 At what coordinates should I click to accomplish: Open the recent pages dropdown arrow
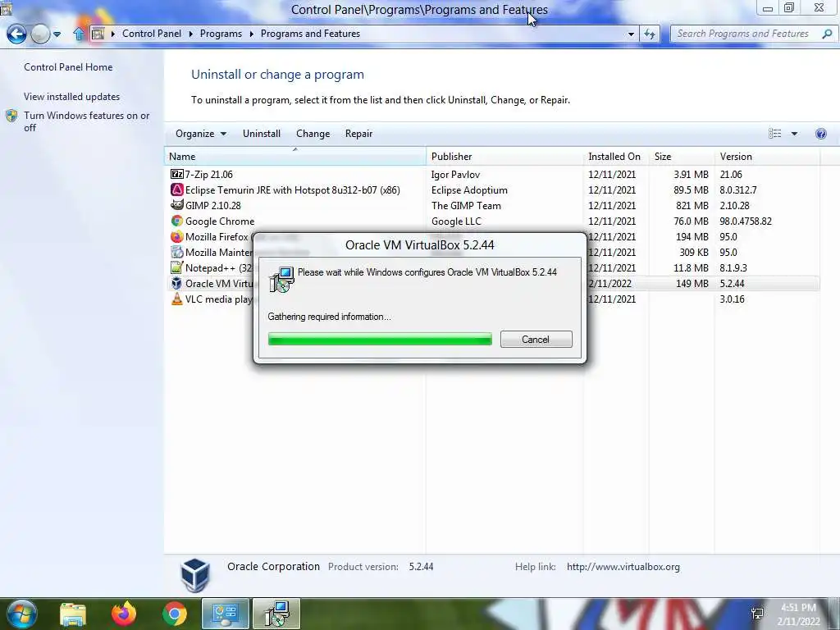click(57, 34)
